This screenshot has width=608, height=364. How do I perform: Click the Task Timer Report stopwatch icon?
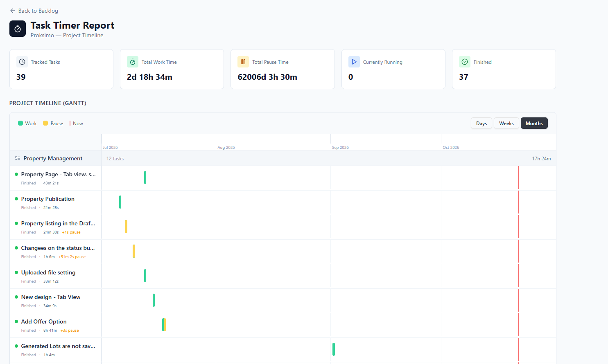[x=18, y=29]
